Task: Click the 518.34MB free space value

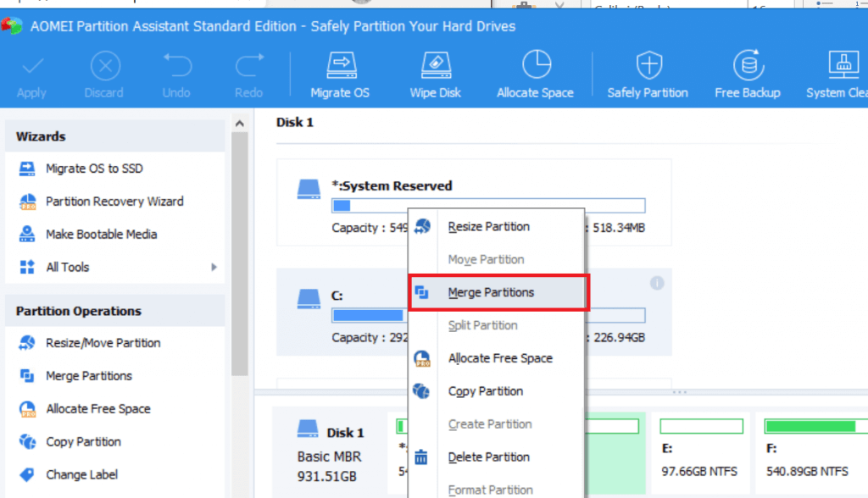Action: point(619,228)
